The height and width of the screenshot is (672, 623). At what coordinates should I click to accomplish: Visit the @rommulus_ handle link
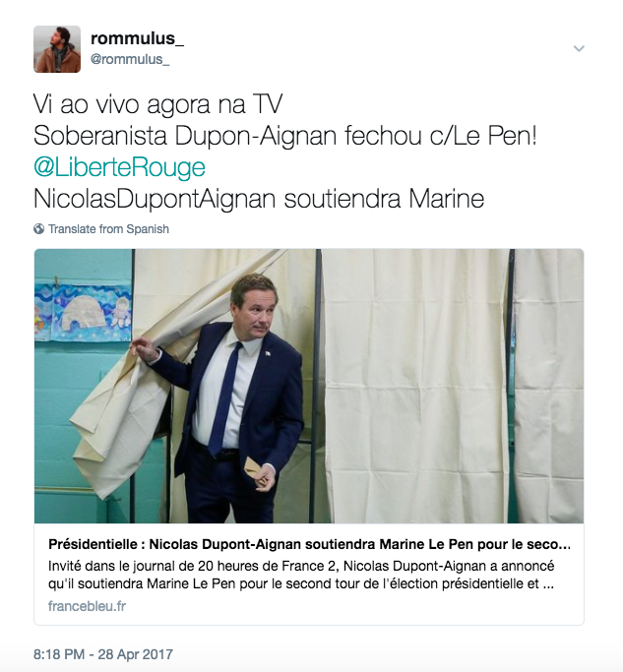[x=130, y=59]
